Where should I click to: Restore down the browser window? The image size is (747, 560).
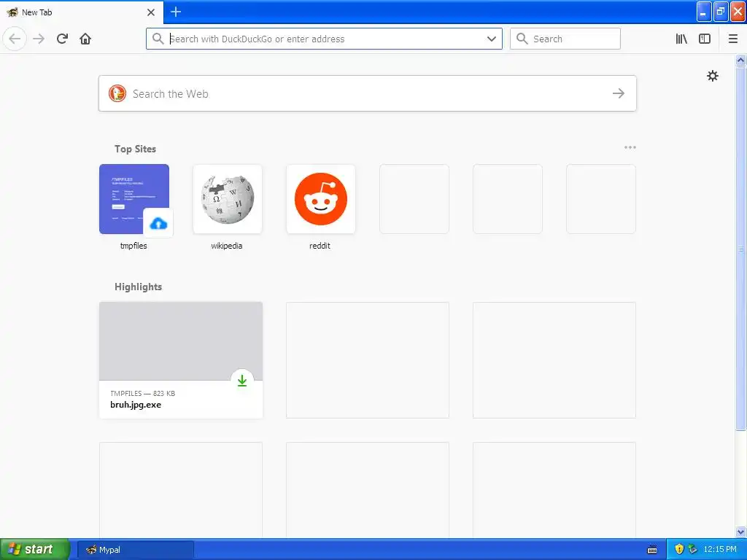click(x=720, y=12)
